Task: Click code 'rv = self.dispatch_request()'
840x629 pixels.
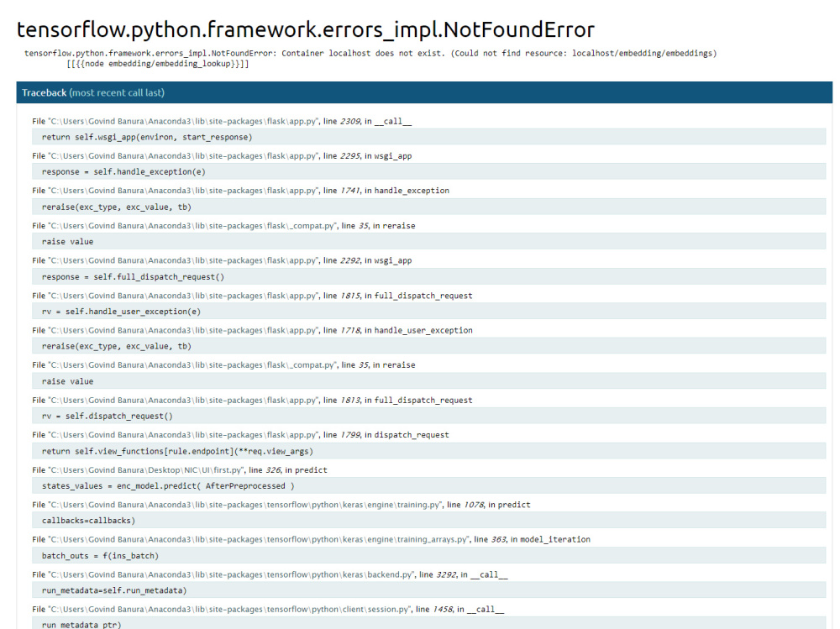Action: [x=428, y=416]
